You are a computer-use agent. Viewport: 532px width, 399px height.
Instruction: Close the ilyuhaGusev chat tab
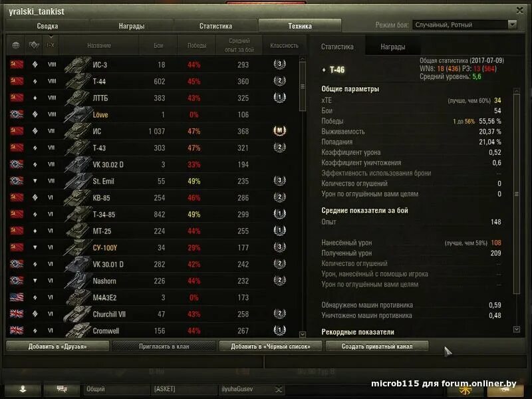(279, 389)
